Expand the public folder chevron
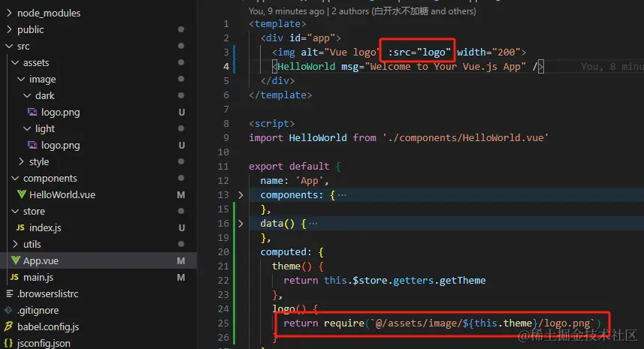 coord(9,29)
